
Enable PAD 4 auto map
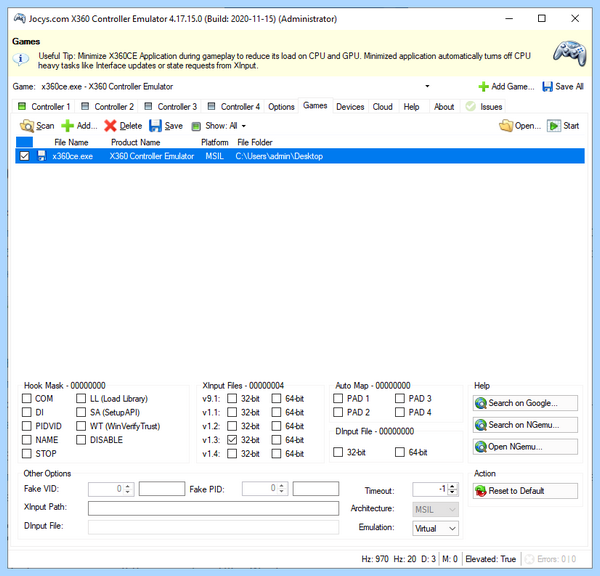[399, 412]
